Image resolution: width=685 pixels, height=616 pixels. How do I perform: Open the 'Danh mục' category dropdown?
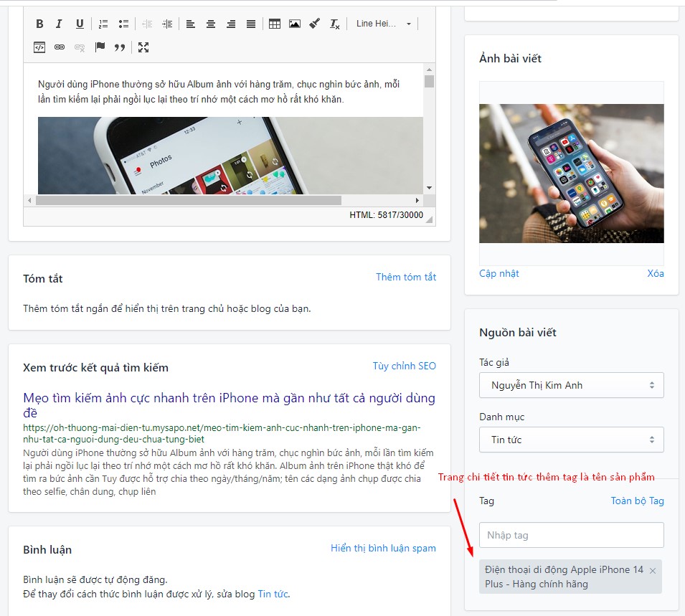click(572, 440)
